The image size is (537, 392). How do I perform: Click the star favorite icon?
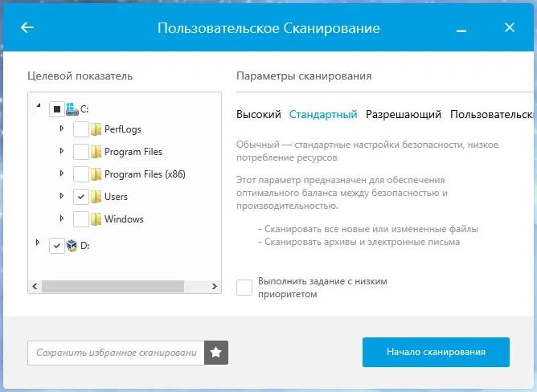coord(216,352)
